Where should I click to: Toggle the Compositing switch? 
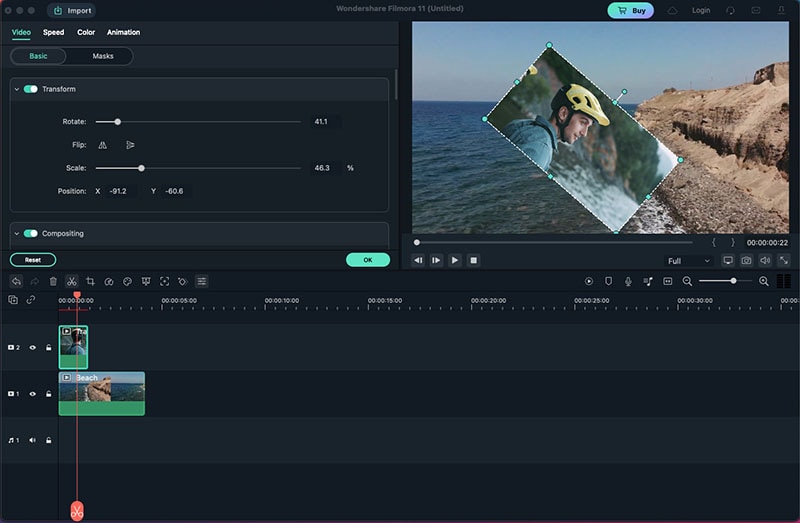[x=31, y=233]
